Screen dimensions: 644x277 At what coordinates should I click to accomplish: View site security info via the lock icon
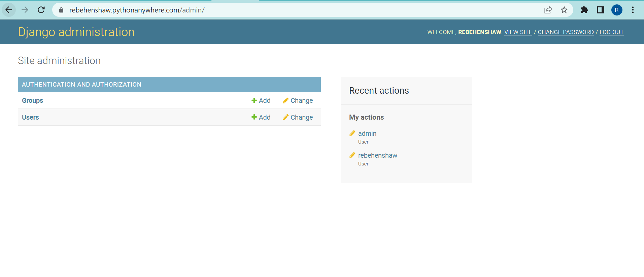(x=61, y=10)
